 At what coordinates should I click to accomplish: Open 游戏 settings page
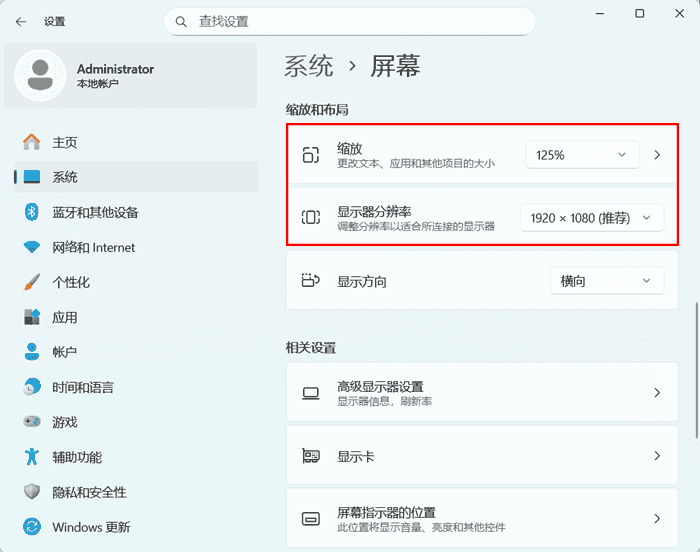click(x=136, y=422)
